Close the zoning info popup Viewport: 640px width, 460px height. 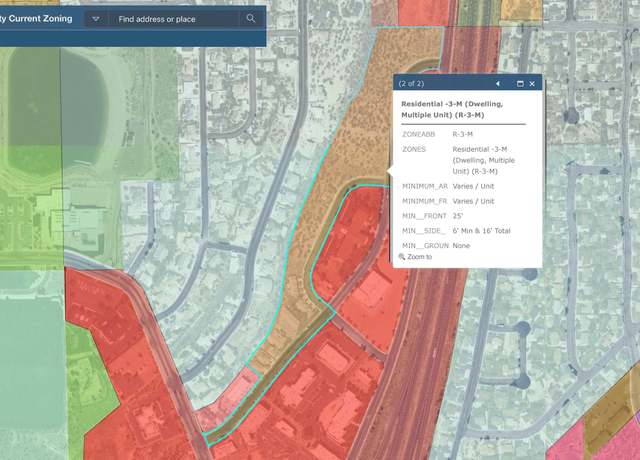(x=532, y=84)
